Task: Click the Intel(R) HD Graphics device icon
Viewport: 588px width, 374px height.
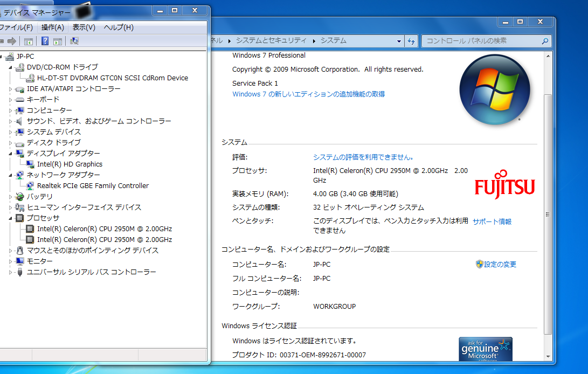Action: (30, 164)
